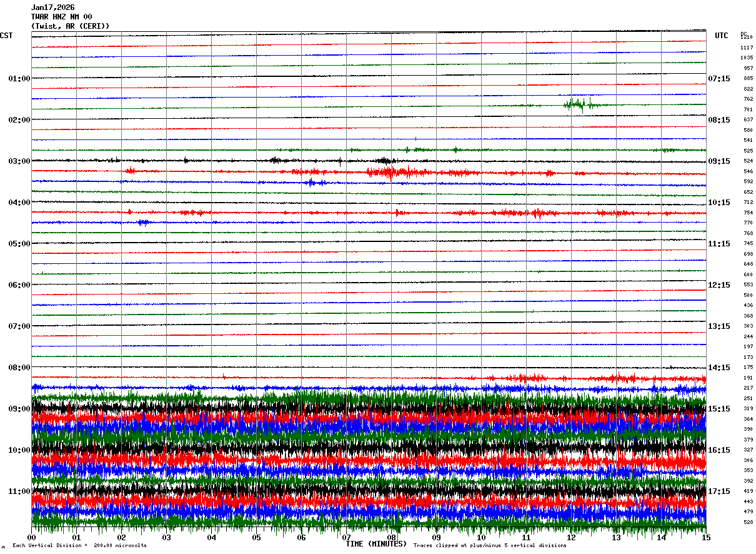Click the 08:15 UTC row label
Screen dimensions: 756x554
click(719, 120)
